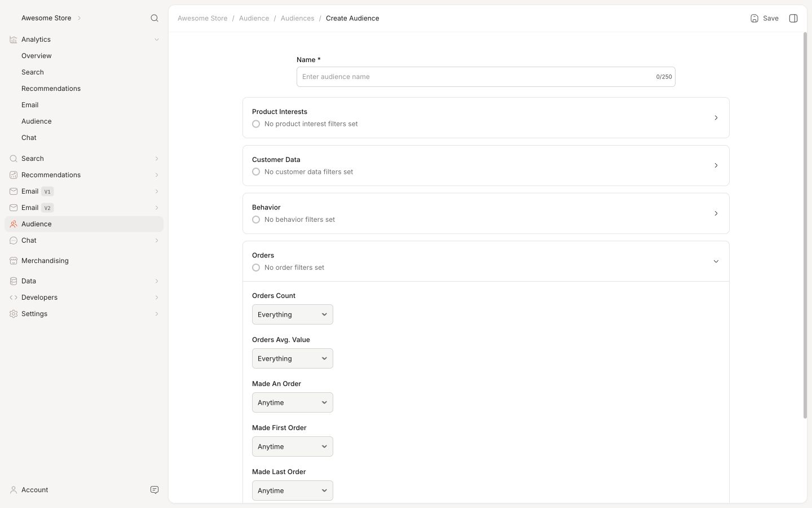Viewport: 812px width, 508px height.
Task: Click the Email V1 envelope icon
Action: (14, 191)
